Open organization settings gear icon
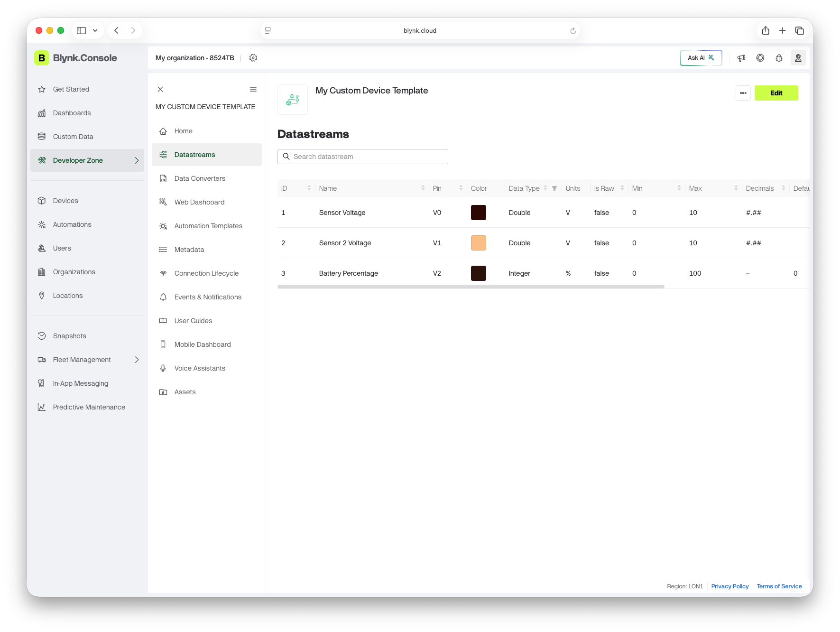Screen dimensions: 840x632 253,58
